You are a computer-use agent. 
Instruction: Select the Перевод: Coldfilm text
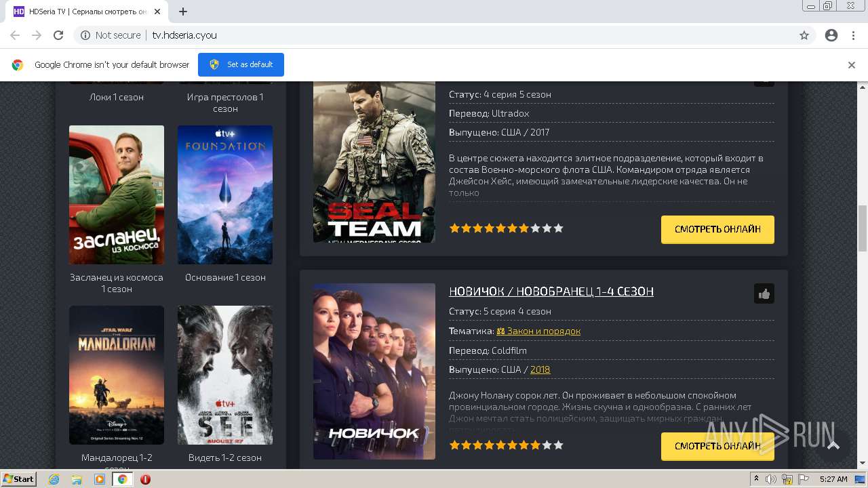tap(488, 350)
